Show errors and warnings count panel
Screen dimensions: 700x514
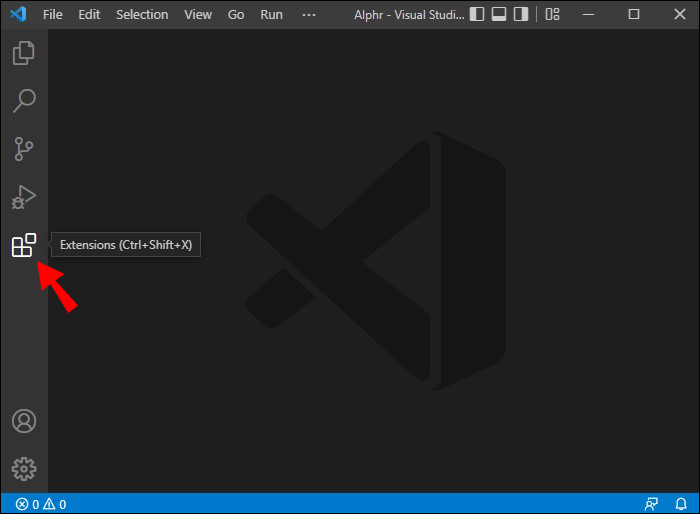41,504
